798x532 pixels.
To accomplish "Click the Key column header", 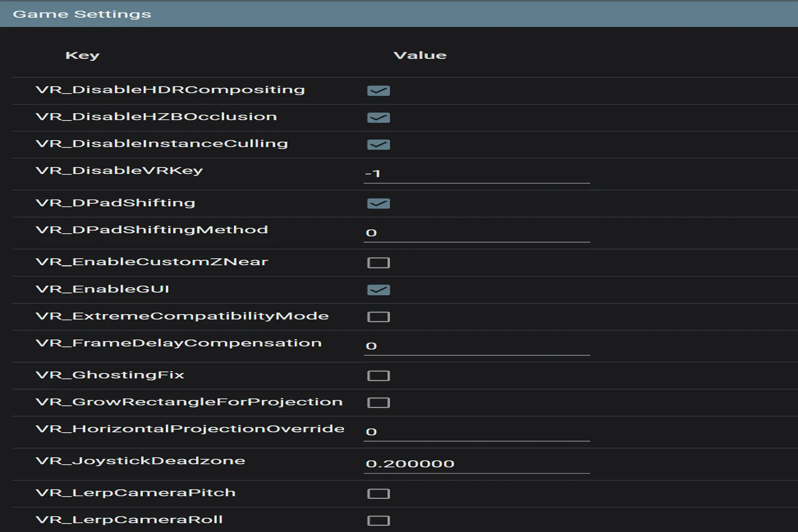I will coord(83,55).
